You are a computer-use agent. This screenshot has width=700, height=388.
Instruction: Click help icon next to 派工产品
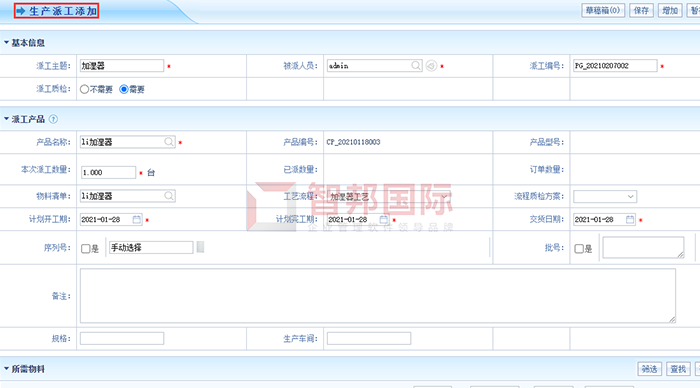53,119
